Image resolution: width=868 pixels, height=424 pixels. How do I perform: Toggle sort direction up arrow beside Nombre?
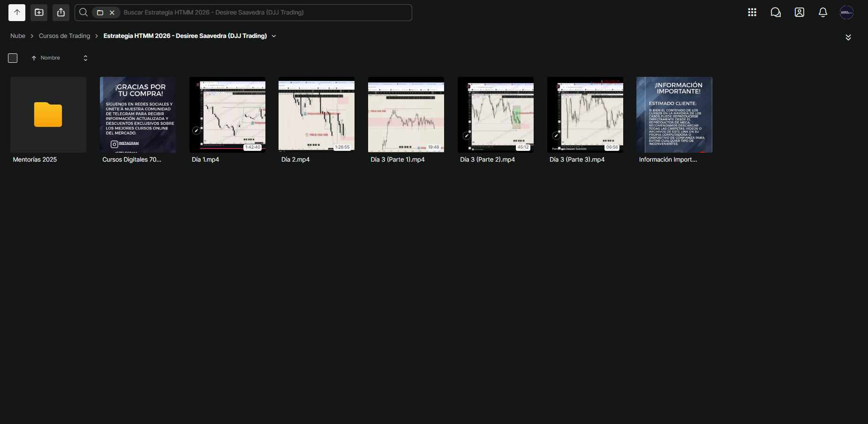point(34,58)
